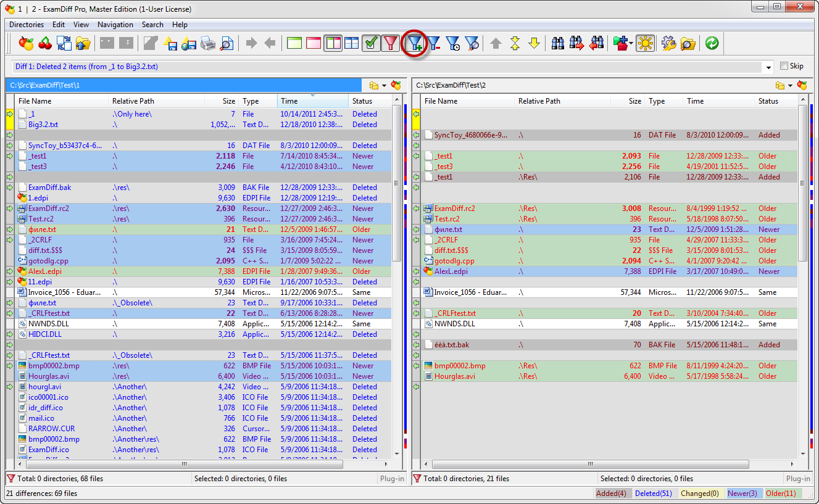Image resolution: width=819 pixels, height=504 pixels.
Task: Toggle the sun highlight button
Action: point(646,43)
